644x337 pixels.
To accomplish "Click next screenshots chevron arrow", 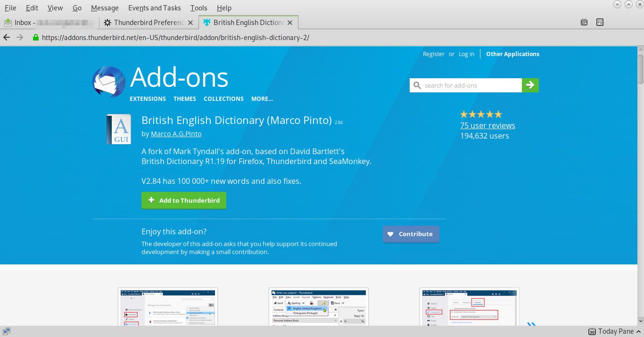I will pyautogui.click(x=531, y=325).
